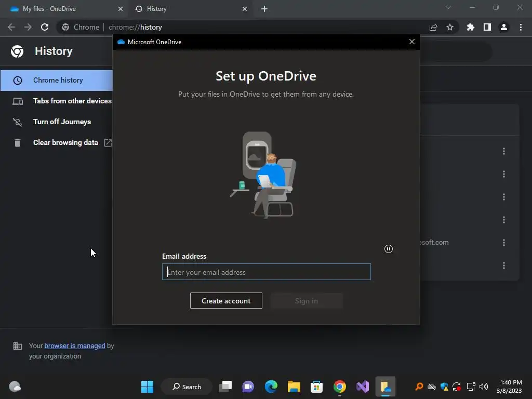Click the external link icon beside Clear browsing data

[108, 142]
